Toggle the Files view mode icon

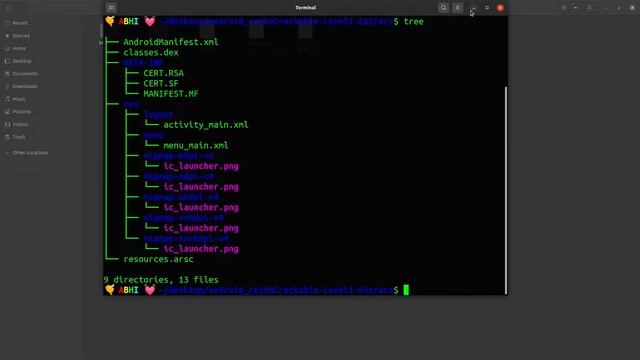tap(564, 8)
